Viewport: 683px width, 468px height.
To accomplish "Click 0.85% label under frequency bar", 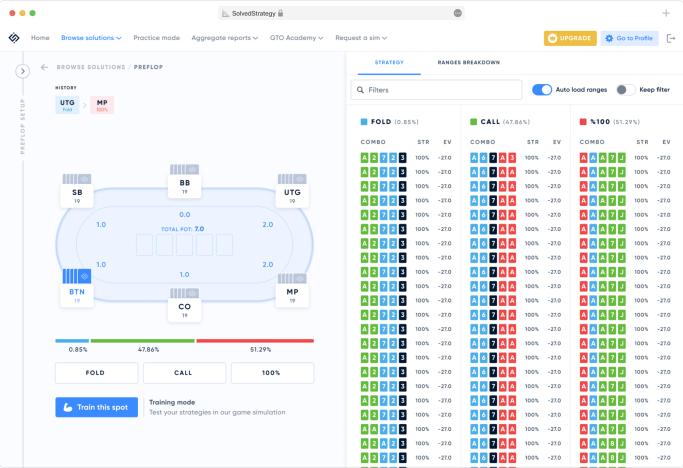I will pyautogui.click(x=78, y=349).
